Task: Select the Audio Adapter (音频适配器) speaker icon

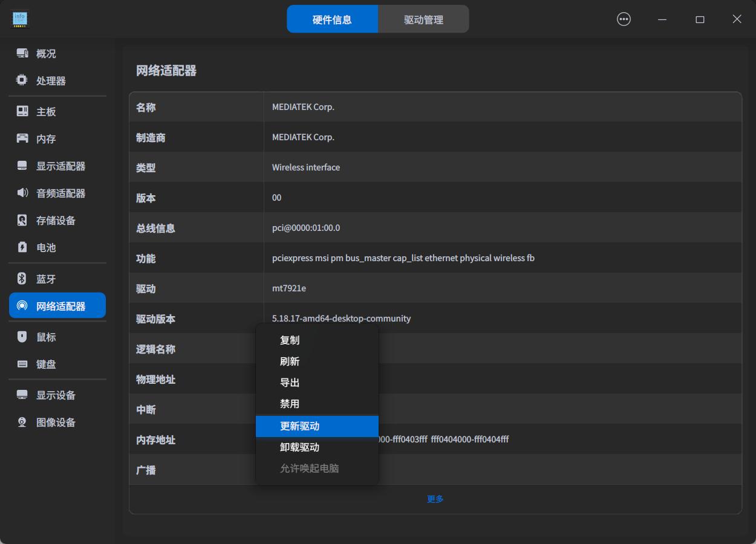Action: click(x=22, y=193)
